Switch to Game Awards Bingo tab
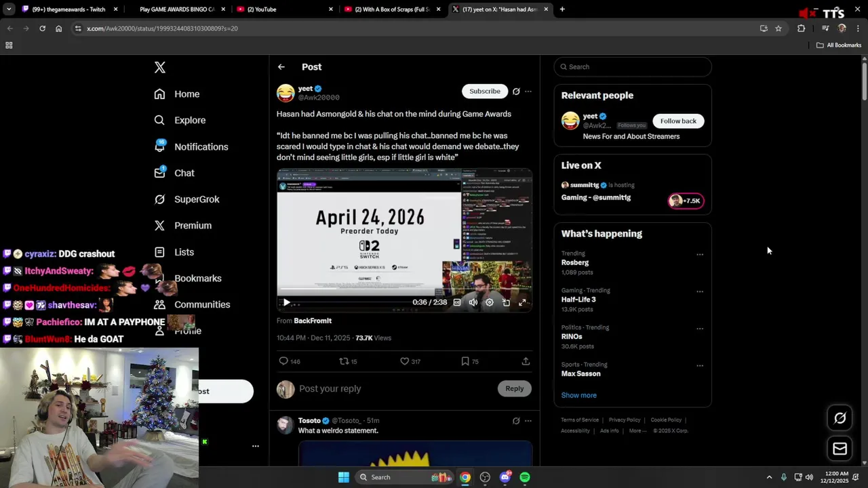Image resolution: width=868 pixels, height=488 pixels. click(x=176, y=9)
